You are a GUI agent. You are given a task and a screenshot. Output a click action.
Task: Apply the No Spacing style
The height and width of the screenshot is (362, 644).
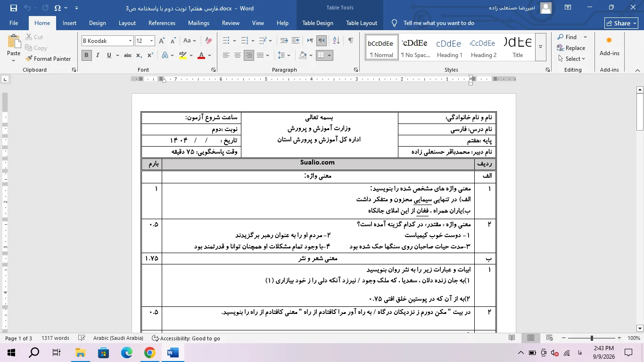pyautogui.click(x=415, y=47)
